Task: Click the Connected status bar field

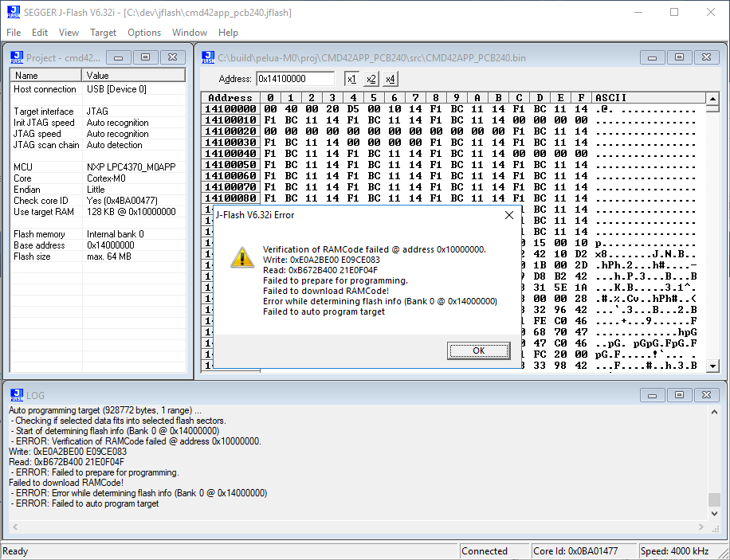Action: tap(494, 551)
